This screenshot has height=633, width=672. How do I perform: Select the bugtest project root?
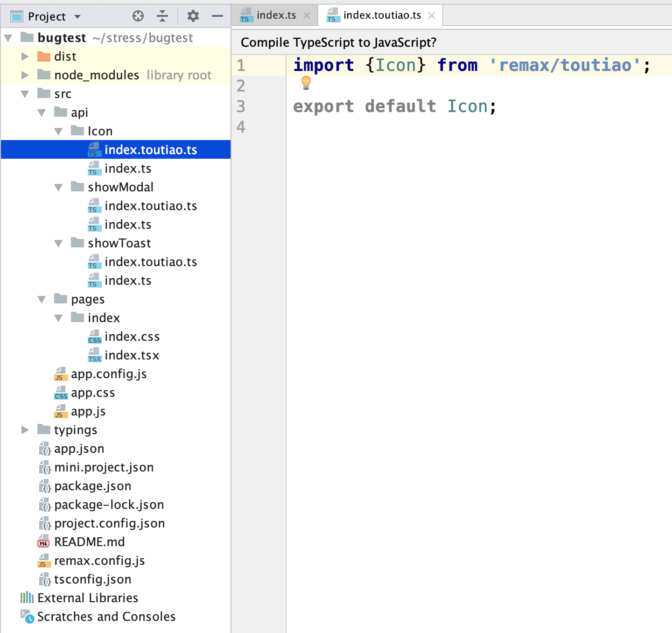click(x=62, y=38)
